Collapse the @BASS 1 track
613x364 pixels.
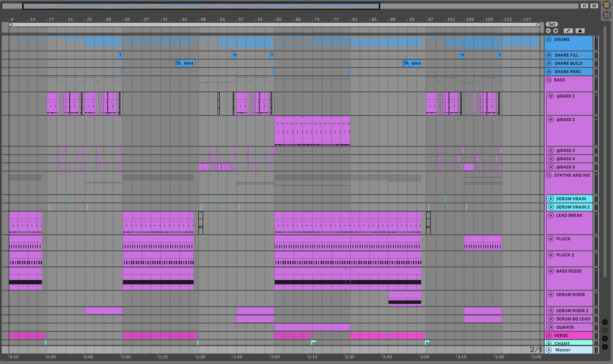(551, 96)
